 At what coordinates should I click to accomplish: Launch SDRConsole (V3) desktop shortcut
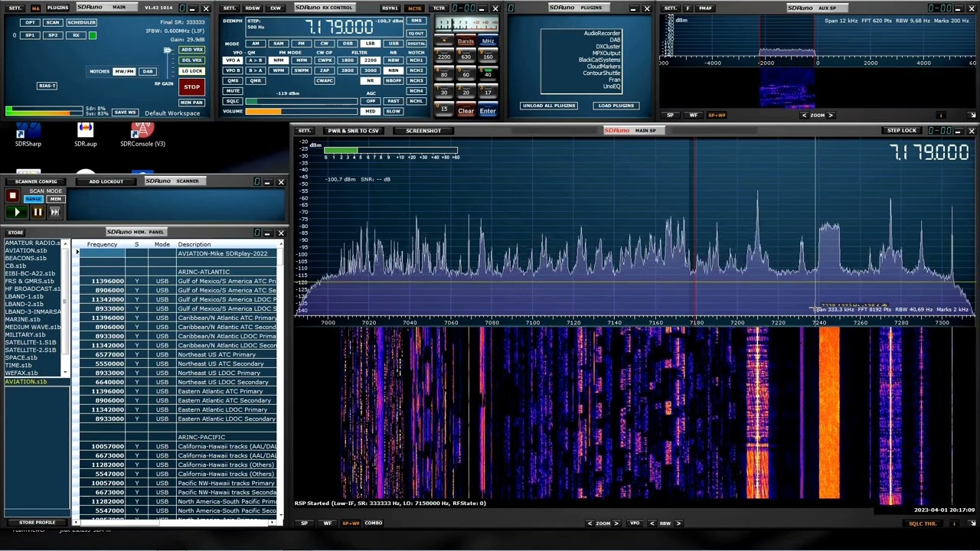142,135
